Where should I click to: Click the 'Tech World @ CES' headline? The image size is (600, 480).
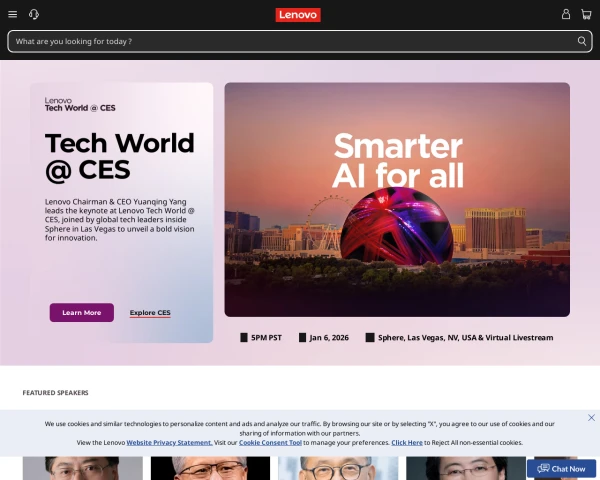[x=119, y=156]
